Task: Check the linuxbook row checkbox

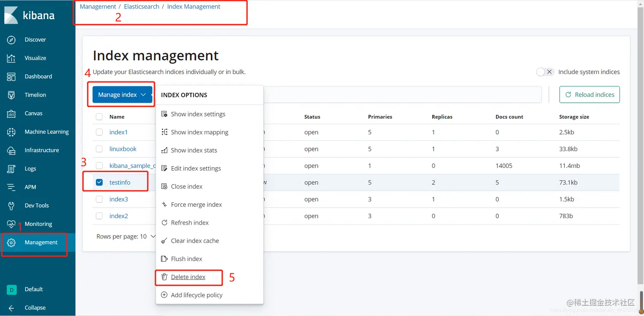Action: [x=99, y=149]
